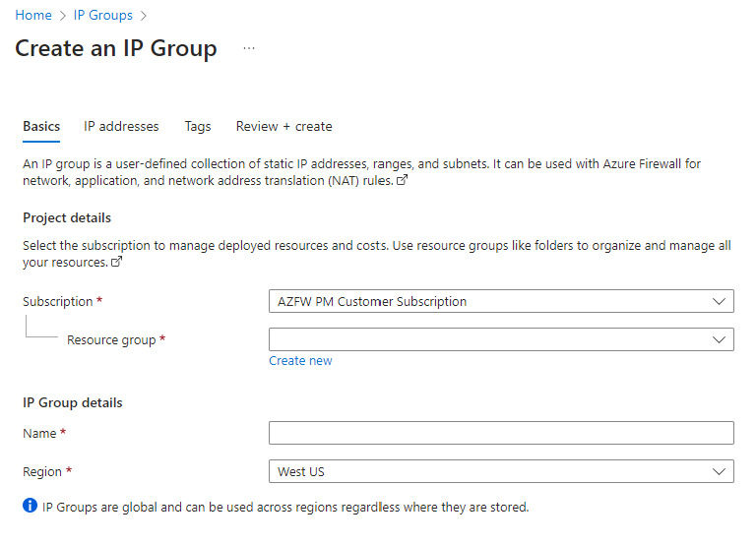Image resolution: width=756 pixels, height=545 pixels.
Task: Click the external link icon after NAT rules
Action: pyautogui.click(x=402, y=181)
